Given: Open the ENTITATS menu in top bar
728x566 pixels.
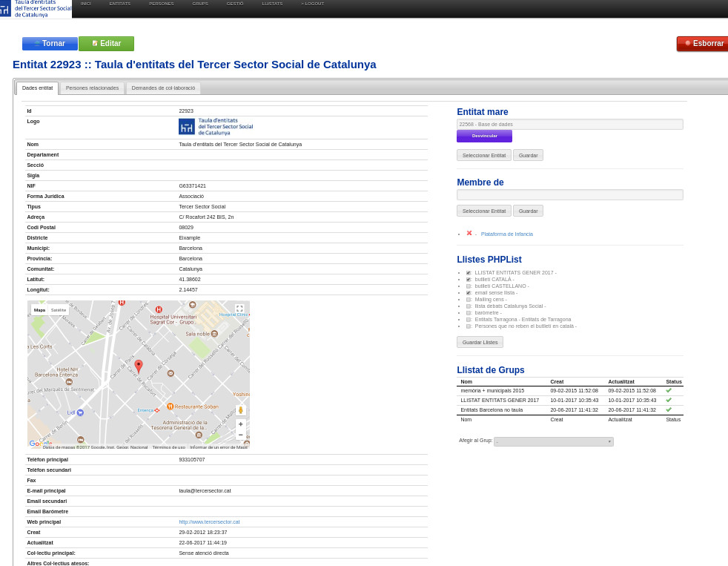Looking at the screenshot, I should (119, 4).
